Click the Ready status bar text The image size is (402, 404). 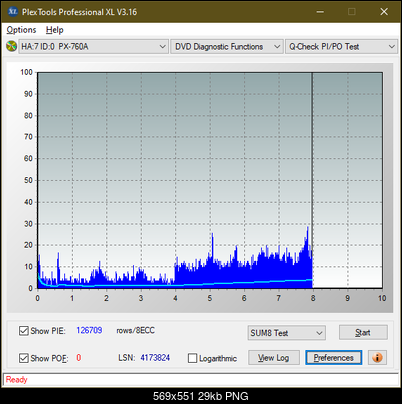[17, 380]
